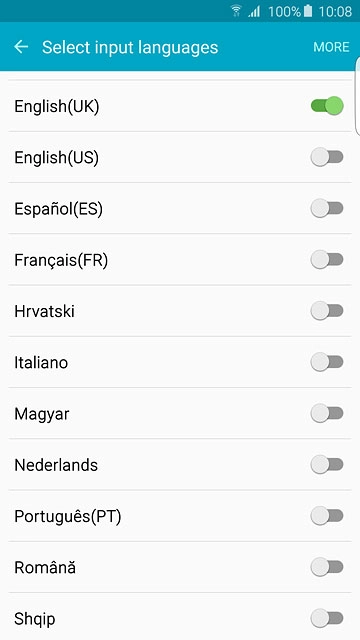This screenshot has width=360, height=640.
Task: Enable the Français(FR) toggle
Action: [x=327, y=260]
